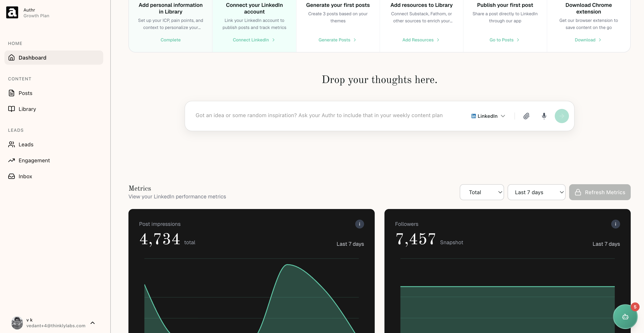View Leads in the sidebar
644x333 pixels.
pyautogui.click(x=26, y=144)
